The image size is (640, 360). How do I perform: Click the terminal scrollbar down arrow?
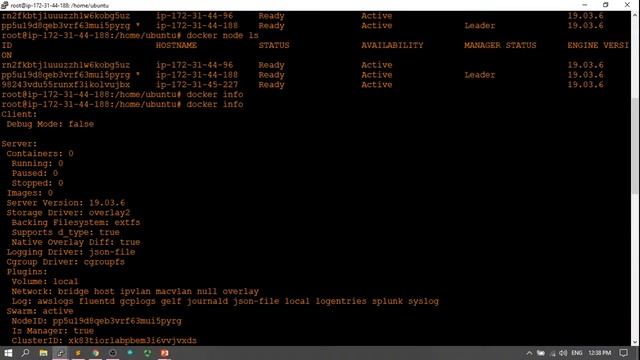(x=636, y=342)
